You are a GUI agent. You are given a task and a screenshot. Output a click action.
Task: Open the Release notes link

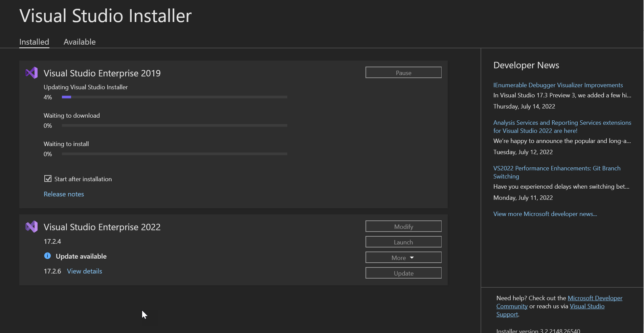[64, 194]
